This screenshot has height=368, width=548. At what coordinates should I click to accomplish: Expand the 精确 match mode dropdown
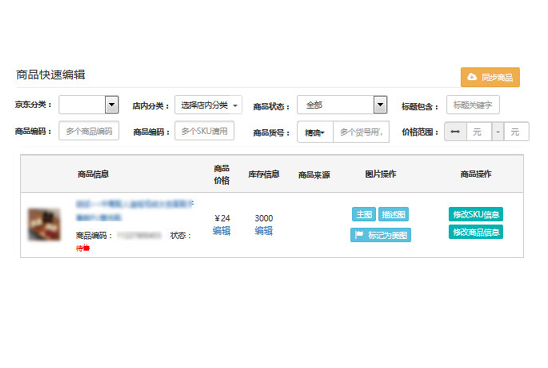pos(315,132)
